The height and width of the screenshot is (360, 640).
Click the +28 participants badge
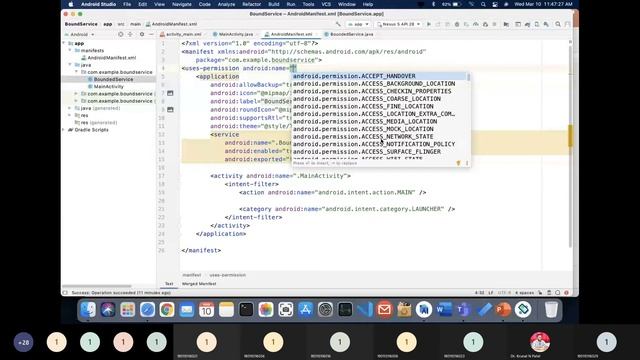(x=24, y=342)
